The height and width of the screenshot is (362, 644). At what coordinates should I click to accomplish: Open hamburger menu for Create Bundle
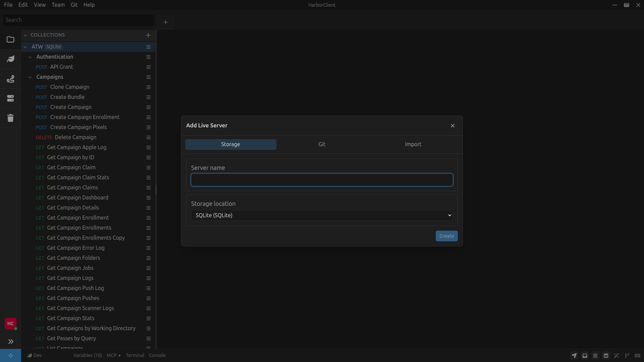(148, 97)
